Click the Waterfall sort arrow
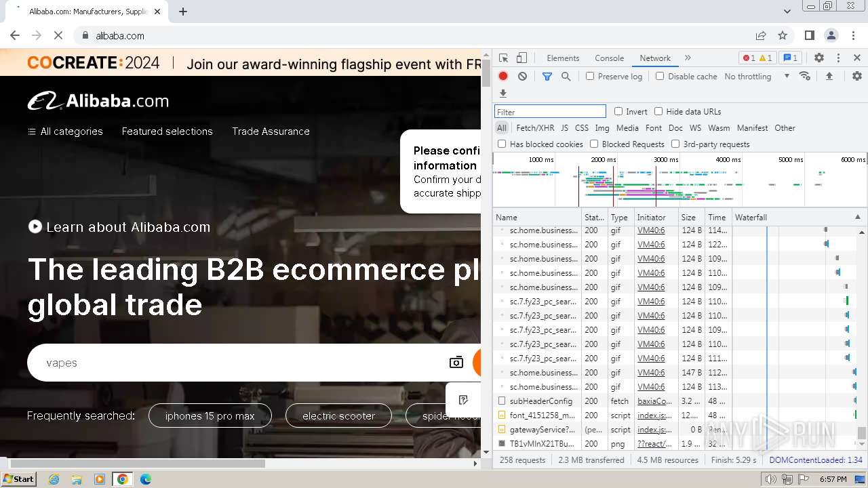Image resolution: width=868 pixels, height=488 pixels. pyautogui.click(x=857, y=217)
